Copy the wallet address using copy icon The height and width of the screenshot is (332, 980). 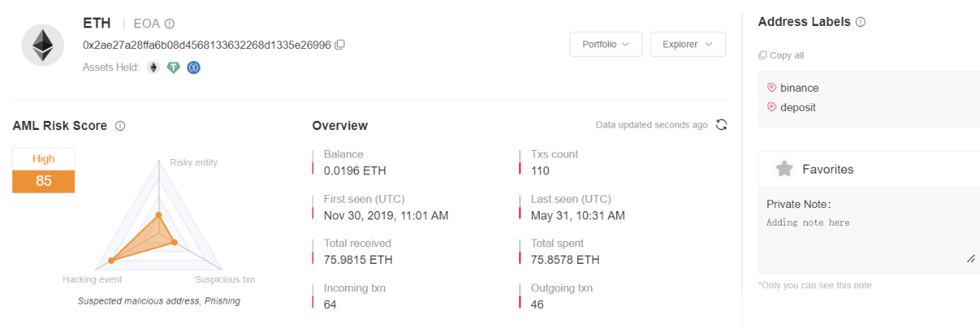click(x=340, y=45)
